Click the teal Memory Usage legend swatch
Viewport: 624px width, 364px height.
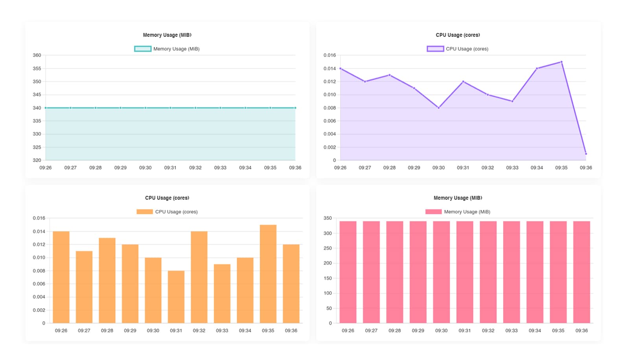tap(143, 49)
